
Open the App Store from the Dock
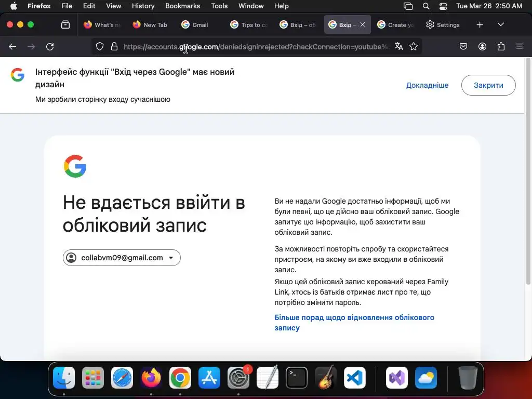(x=209, y=378)
